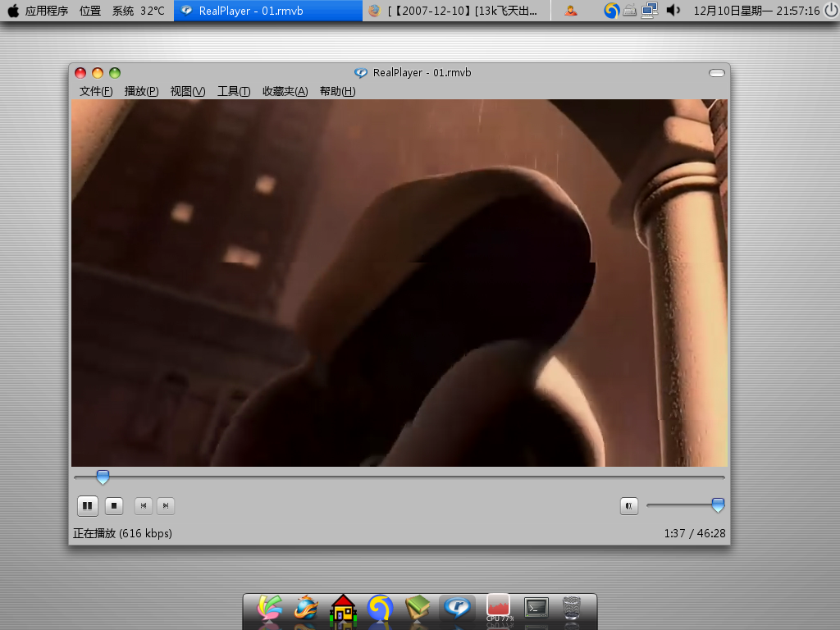The width and height of the screenshot is (840, 630).
Task: Open the 应用程序 panel menu
Action: pos(47,11)
